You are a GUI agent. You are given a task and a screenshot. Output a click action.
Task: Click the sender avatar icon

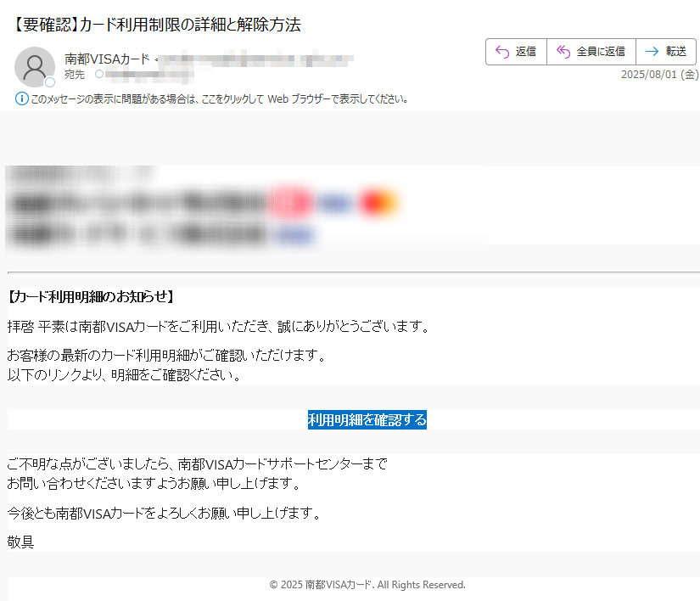pyautogui.click(x=35, y=66)
